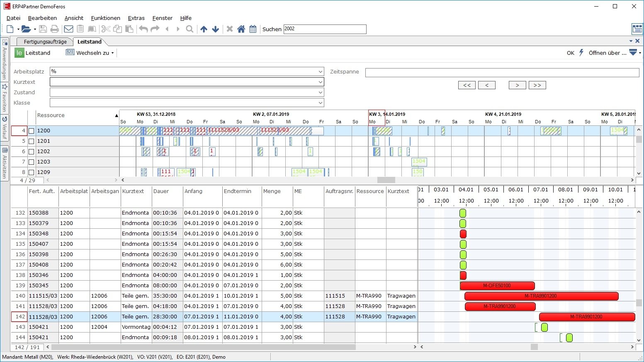This screenshot has width=644, height=362.
Task: Check the checkbox for resource 1203
Action: 32,161
